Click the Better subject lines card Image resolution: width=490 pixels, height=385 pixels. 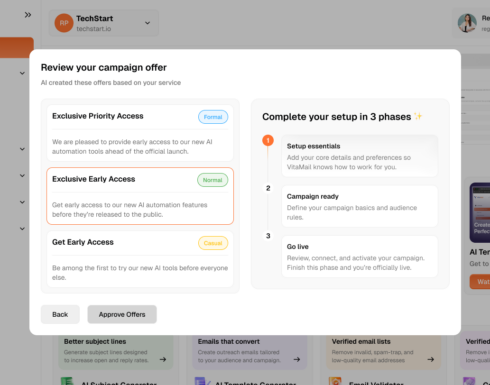point(116,352)
